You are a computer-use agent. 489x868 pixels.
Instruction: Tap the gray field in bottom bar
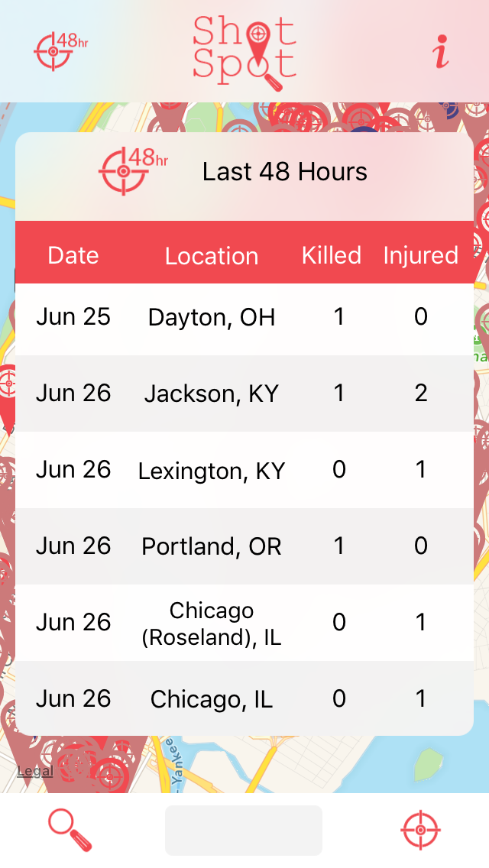(x=244, y=830)
